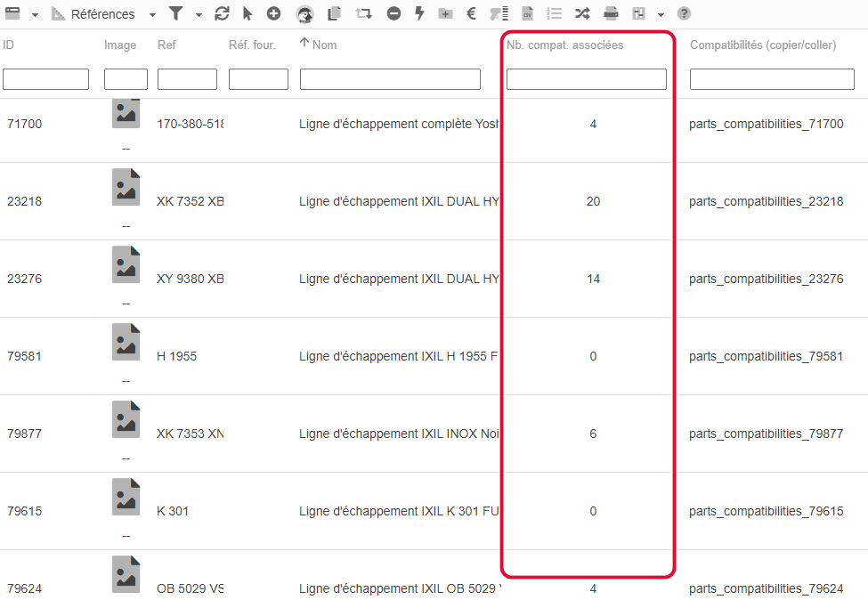The width and height of the screenshot is (868, 608).
Task: Click image thumbnail of product 23218
Action: tap(126, 188)
